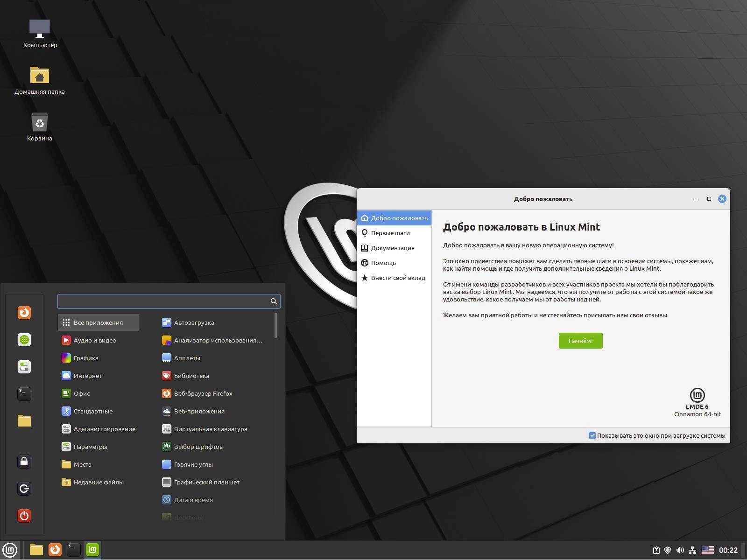Open Веб-приложения web apps
Image resolution: width=747 pixels, height=560 pixels.
tap(215, 411)
